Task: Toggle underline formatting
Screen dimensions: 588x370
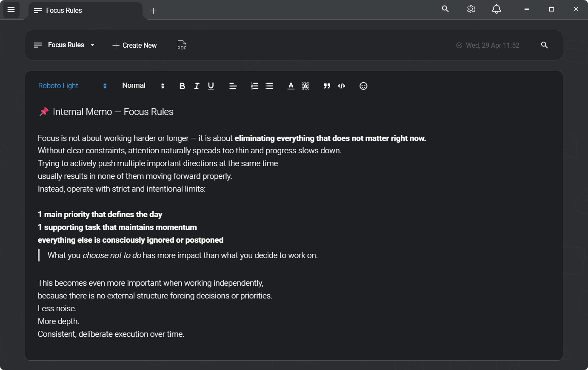Action: click(211, 86)
